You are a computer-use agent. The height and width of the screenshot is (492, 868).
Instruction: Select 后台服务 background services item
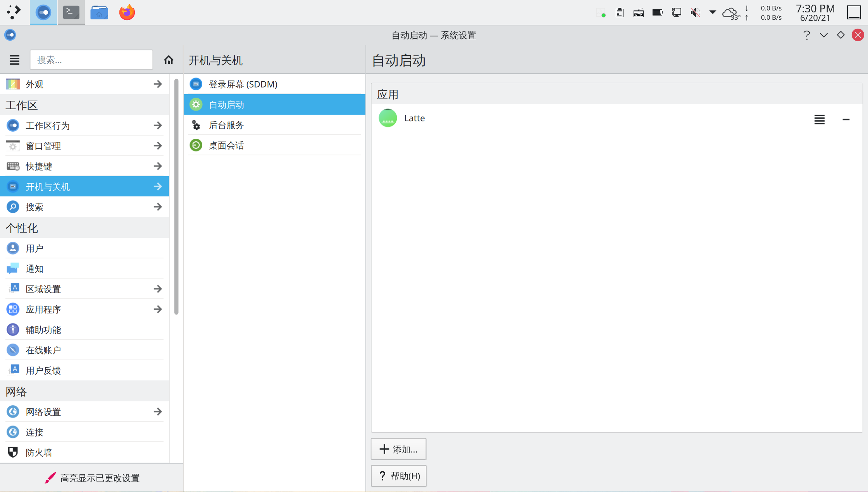[226, 125]
